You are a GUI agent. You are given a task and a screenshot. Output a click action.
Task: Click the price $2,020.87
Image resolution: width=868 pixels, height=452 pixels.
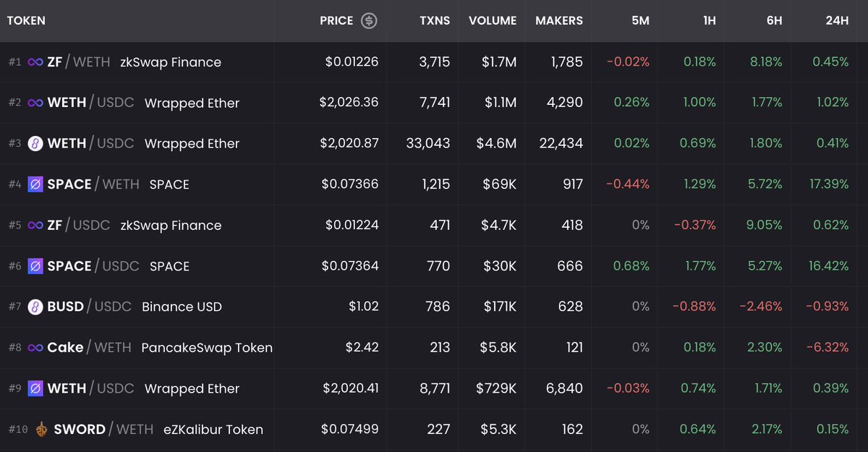pyautogui.click(x=349, y=143)
